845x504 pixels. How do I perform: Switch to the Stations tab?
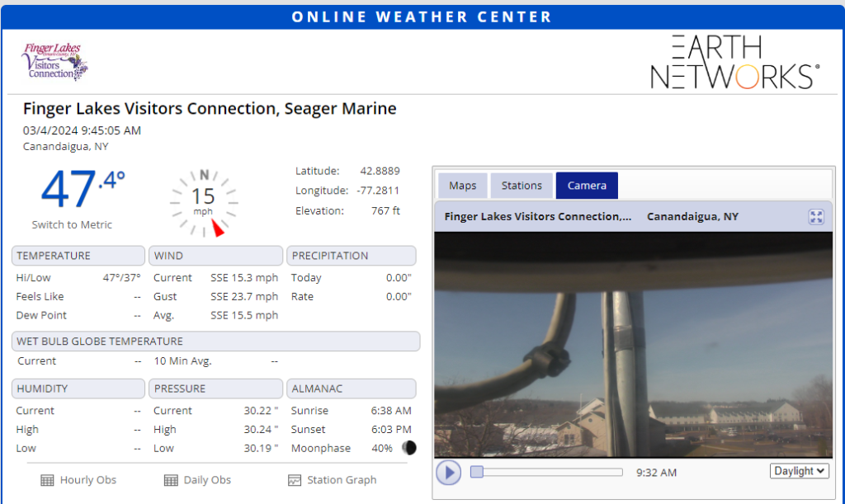click(522, 186)
